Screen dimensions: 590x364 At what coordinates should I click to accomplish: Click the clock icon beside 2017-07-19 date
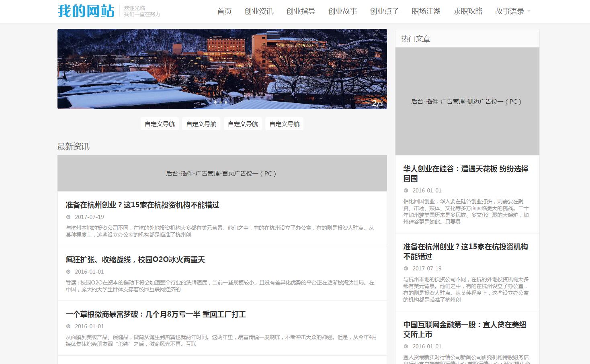tap(68, 217)
